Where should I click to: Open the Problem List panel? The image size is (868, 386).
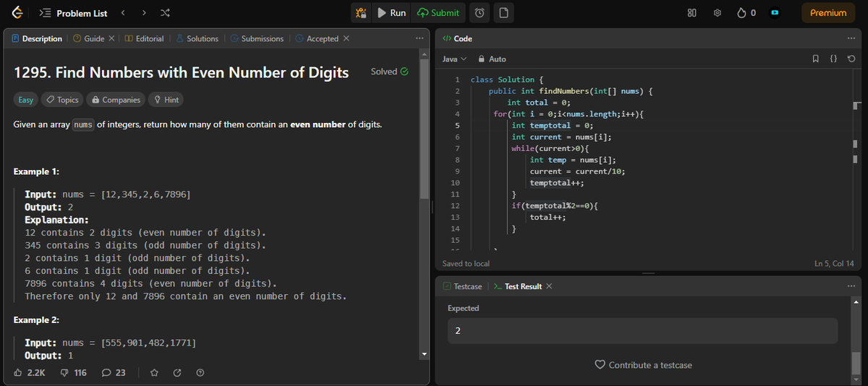[x=75, y=13]
